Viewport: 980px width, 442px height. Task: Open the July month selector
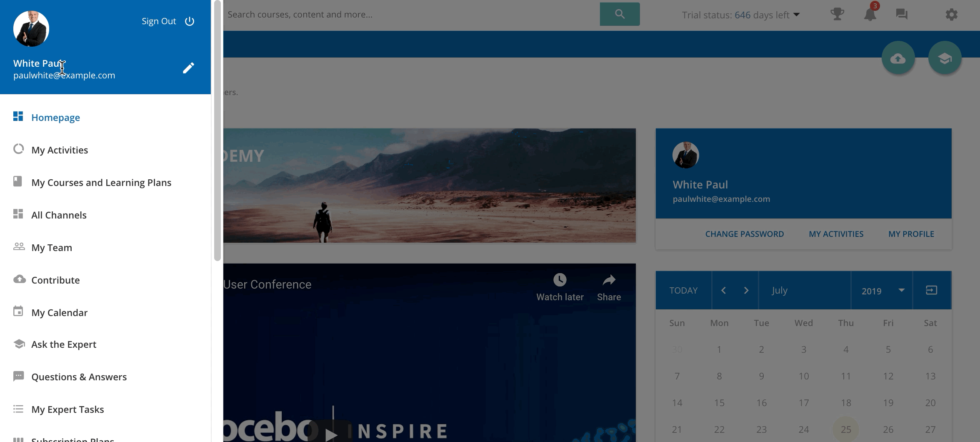point(804,290)
